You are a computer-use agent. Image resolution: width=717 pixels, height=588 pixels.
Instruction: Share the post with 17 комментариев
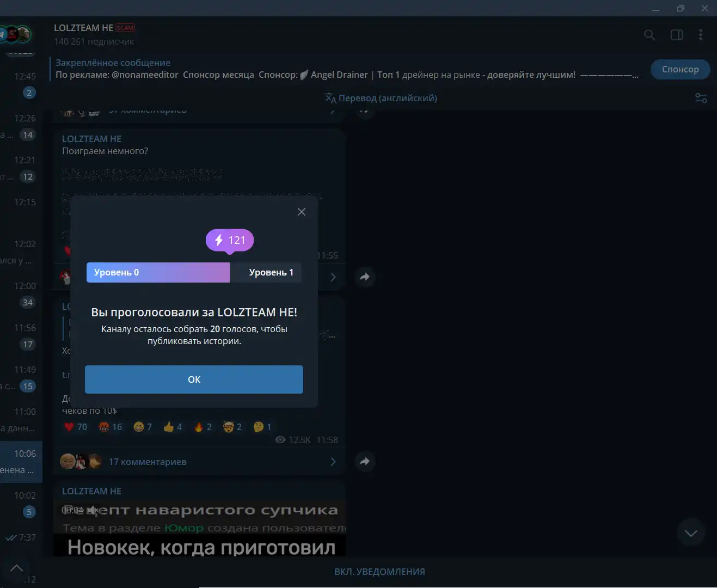tap(365, 462)
